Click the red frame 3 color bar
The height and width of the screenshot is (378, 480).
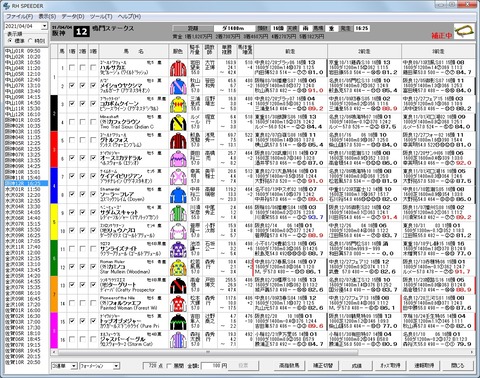(54, 149)
